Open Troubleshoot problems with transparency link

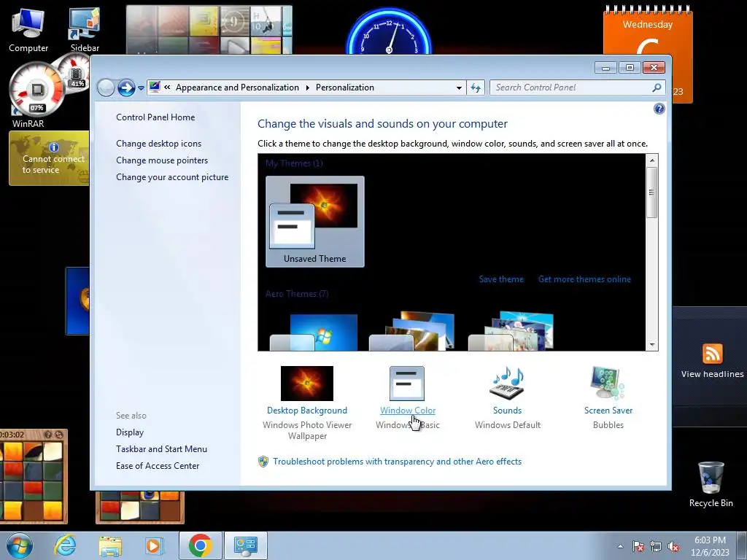[397, 462]
